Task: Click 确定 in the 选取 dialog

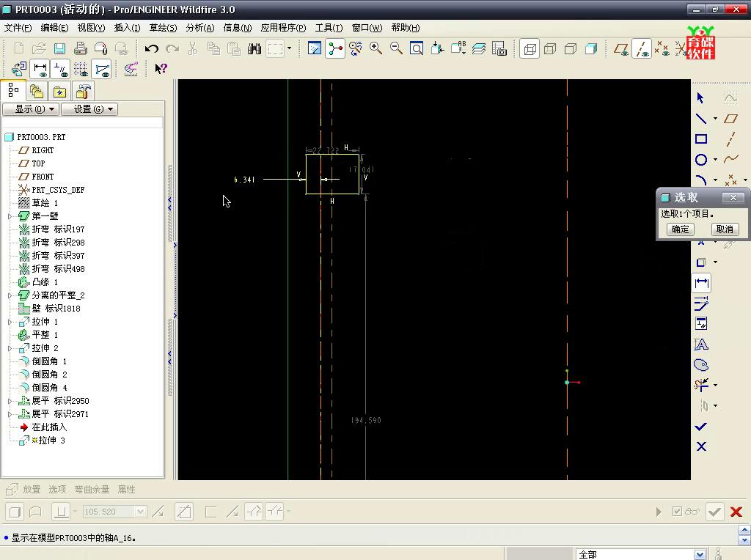Action: [680, 229]
